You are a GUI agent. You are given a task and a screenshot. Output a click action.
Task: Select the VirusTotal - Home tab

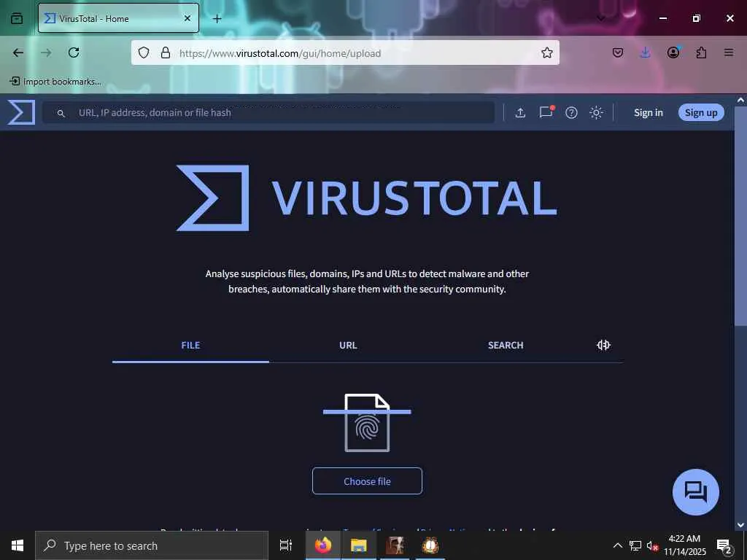coord(119,18)
